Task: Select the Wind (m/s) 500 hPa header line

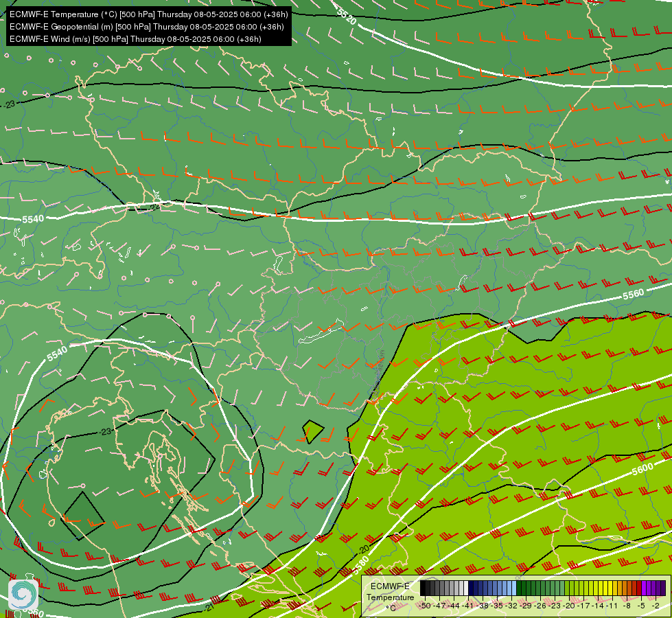Action: [135, 39]
